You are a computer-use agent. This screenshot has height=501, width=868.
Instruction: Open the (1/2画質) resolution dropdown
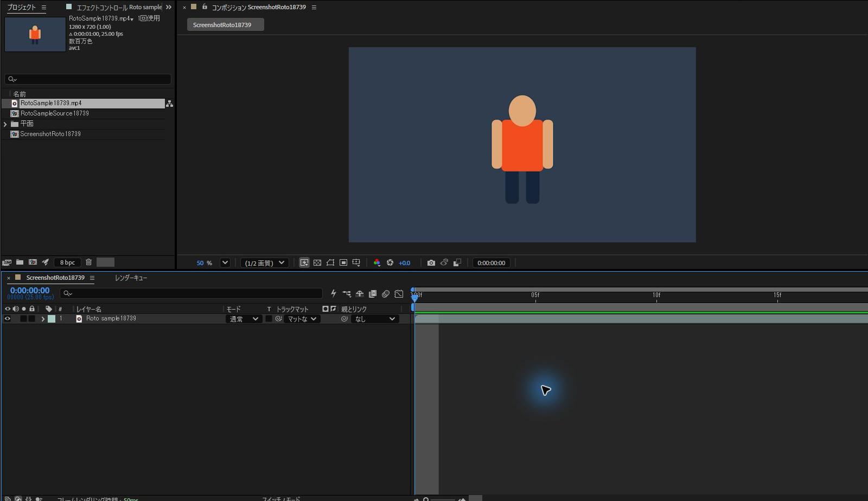click(x=265, y=262)
